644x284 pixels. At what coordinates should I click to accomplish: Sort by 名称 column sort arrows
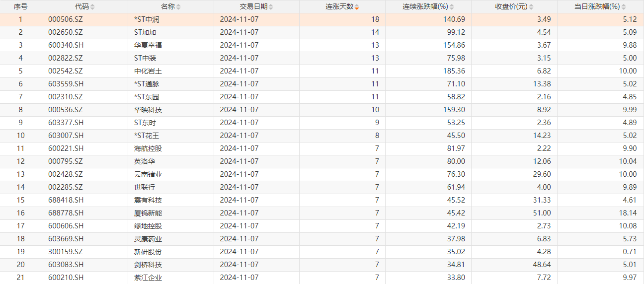coord(178,7)
